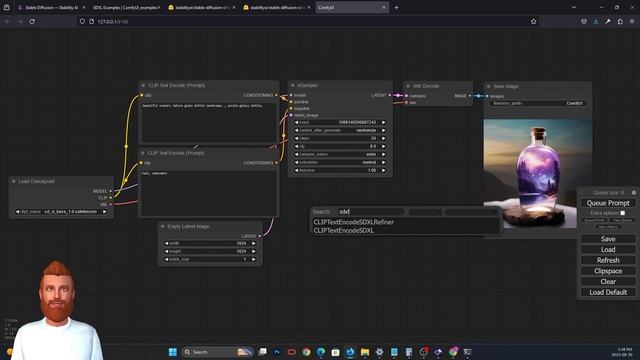Open the Clipspace dialog
The image size is (640, 360).
(608, 271)
